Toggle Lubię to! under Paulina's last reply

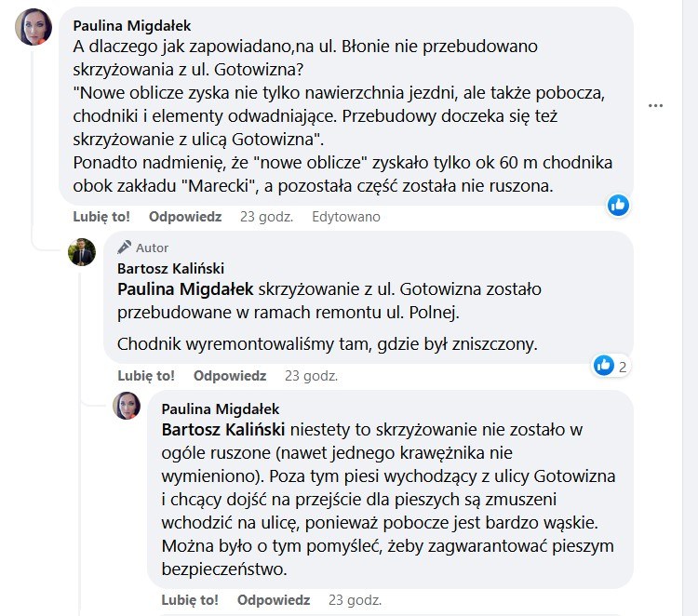[x=190, y=599]
